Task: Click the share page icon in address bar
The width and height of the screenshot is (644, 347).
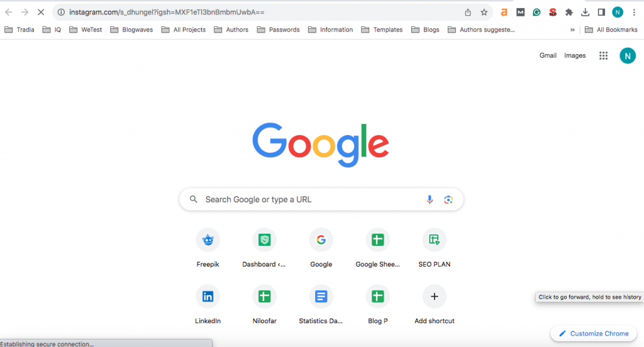Action: (468, 13)
